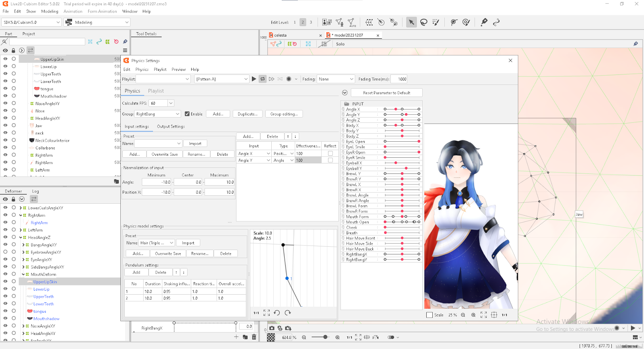Toggle visibility of HeadAngleZ deformer
Screen dimensions: 644x349
tap(5, 237)
